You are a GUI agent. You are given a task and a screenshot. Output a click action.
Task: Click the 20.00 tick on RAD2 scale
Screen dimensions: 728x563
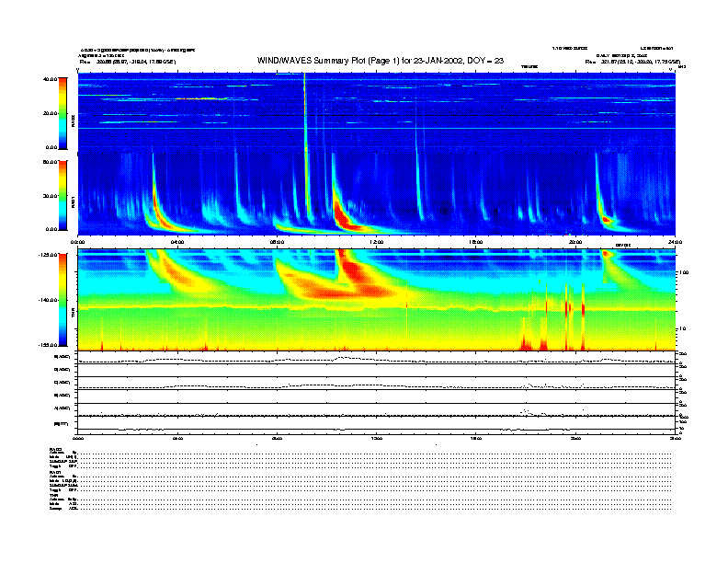[x=50, y=113]
